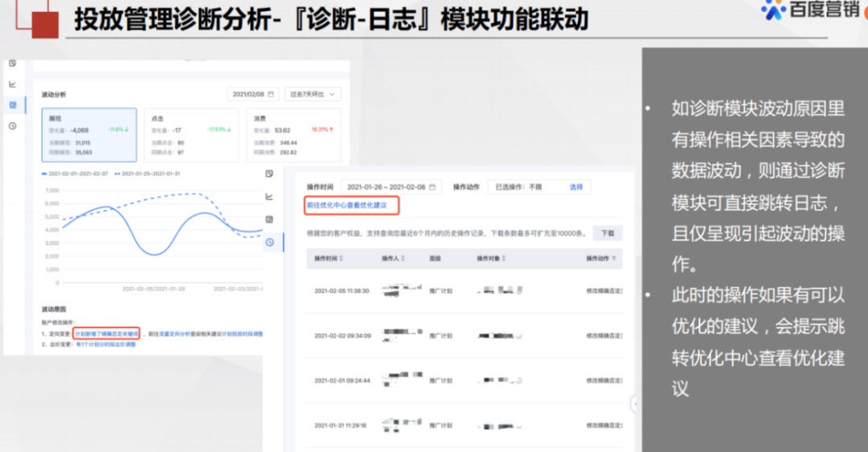Click the line chart icon in log panel sidebar
The image size is (868, 452).
(270, 195)
